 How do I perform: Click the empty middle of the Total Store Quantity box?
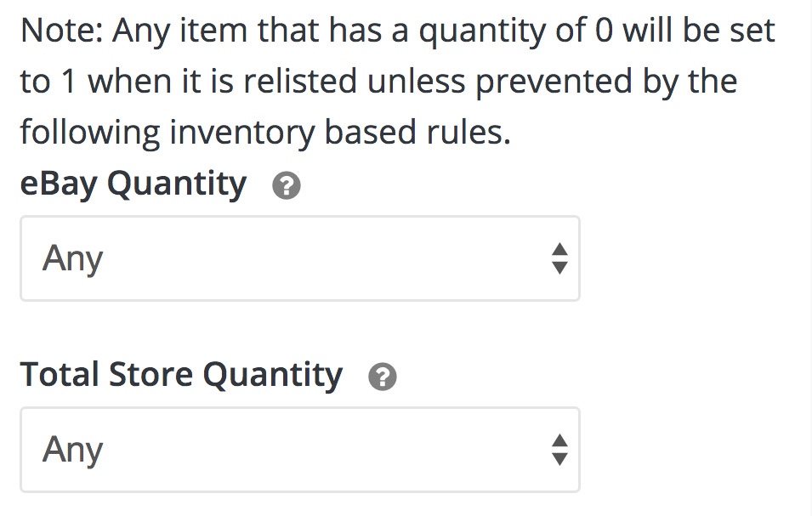(321, 450)
